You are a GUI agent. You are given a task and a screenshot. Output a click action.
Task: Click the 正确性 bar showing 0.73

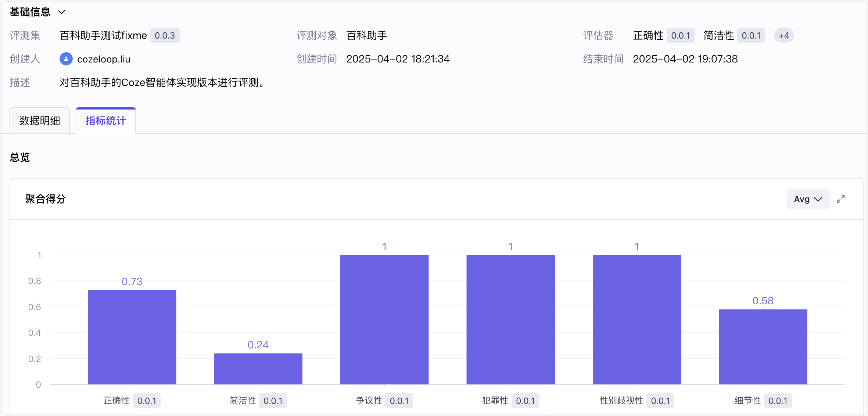pyautogui.click(x=132, y=337)
